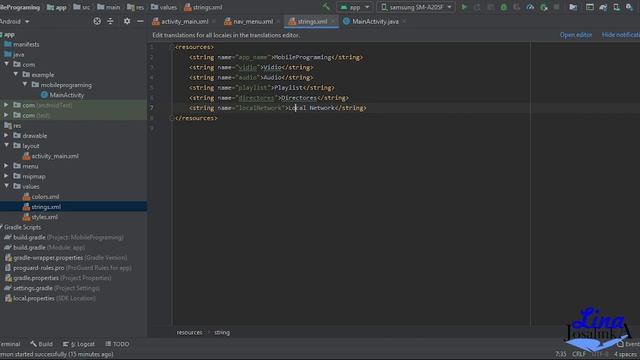Viewport: 640px width, 360px height.
Task: Select the manifests folder
Action: tap(22, 44)
